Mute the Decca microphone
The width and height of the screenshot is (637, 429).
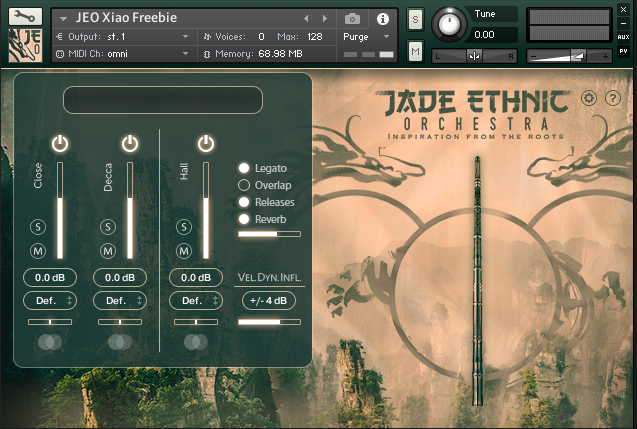click(108, 251)
